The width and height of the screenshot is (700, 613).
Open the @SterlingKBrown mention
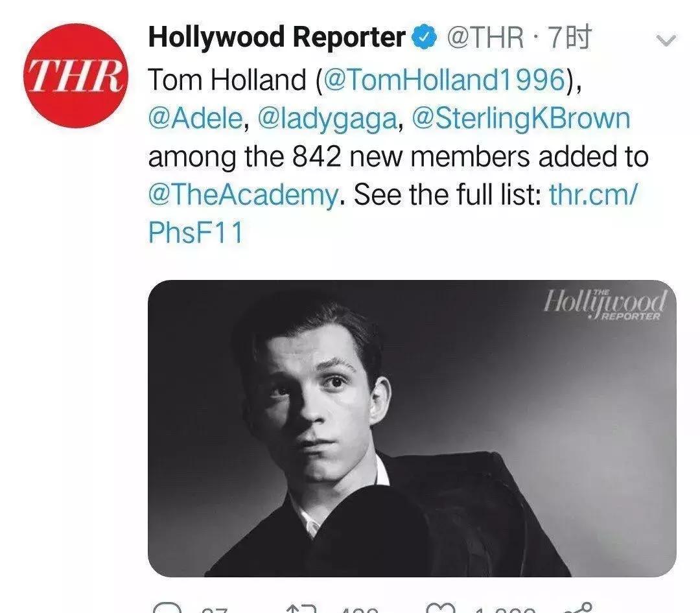pos(521,119)
